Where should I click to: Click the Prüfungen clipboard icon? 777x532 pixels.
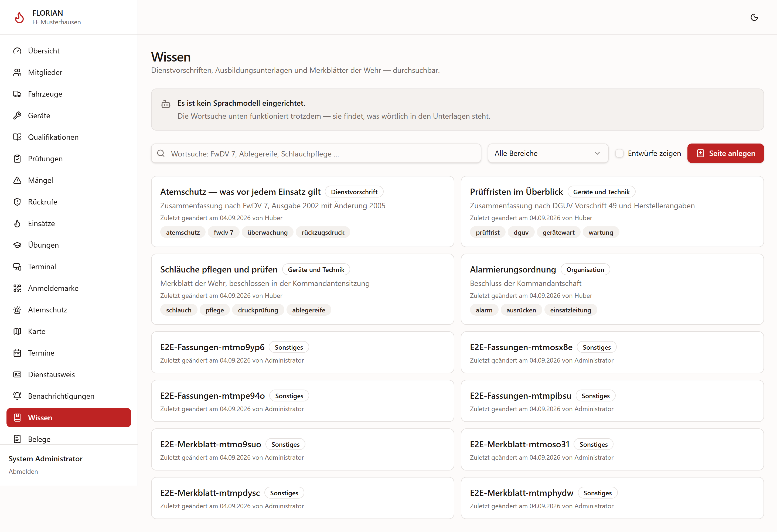point(17,159)
